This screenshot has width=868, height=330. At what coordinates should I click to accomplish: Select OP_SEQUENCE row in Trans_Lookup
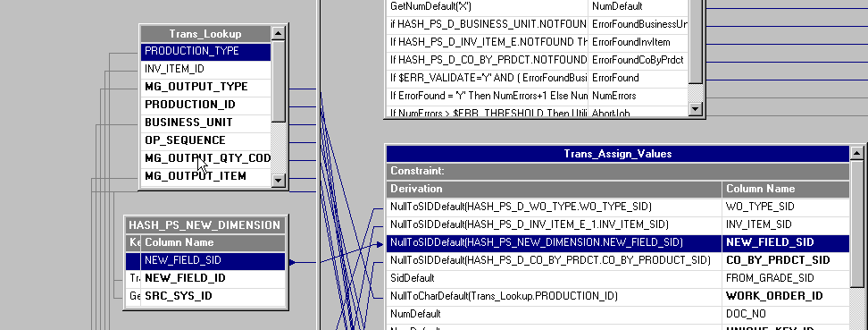pyautogui.click(x=206, y=140)
